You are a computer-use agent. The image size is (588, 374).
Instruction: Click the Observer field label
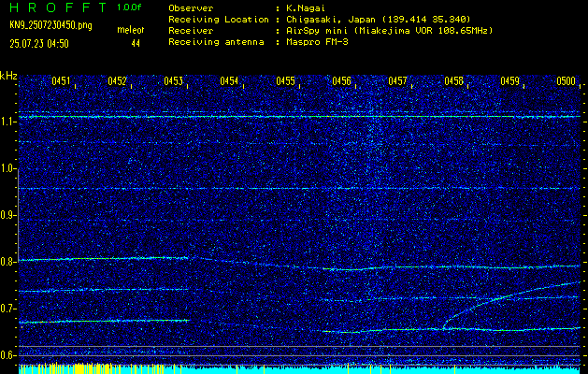point(191,8)
